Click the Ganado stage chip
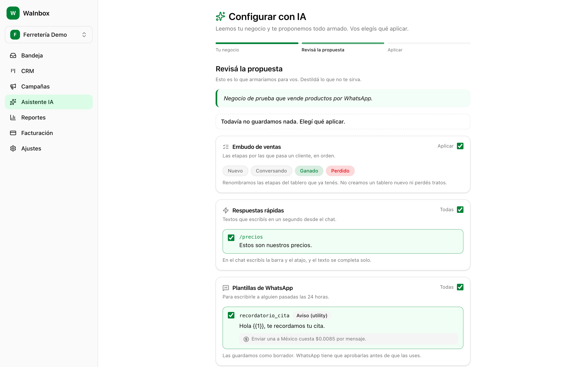The height and width of the screenshot is (367, 588). pos(309,171)
